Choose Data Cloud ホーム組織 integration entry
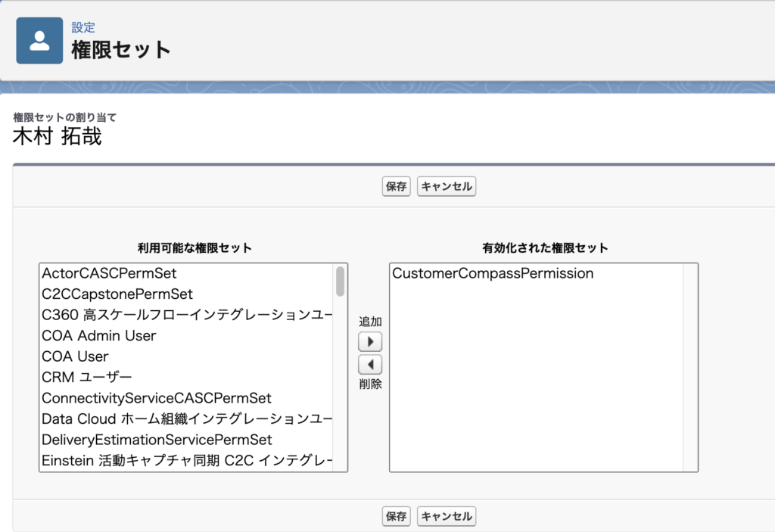 click(186, 418)
